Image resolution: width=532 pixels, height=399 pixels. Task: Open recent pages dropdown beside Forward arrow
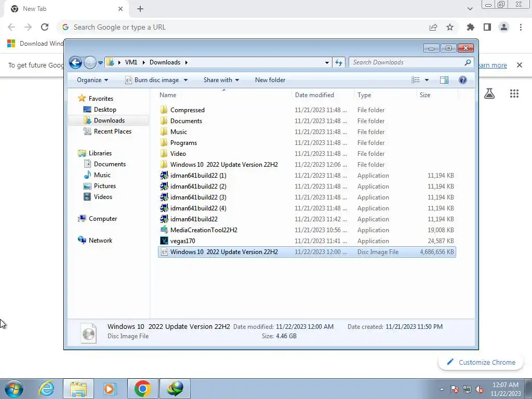(100, 62)
